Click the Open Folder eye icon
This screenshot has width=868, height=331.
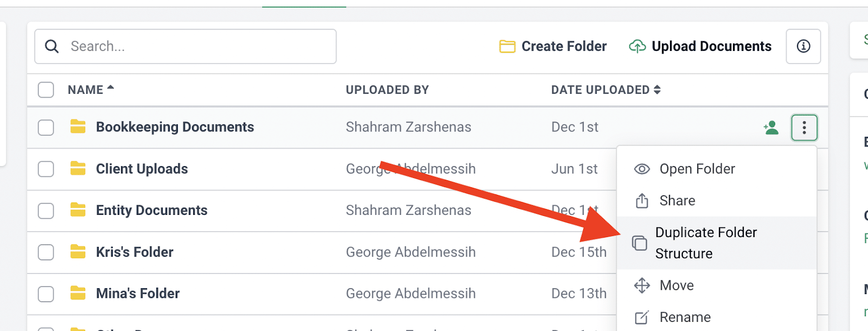point(641,169)
